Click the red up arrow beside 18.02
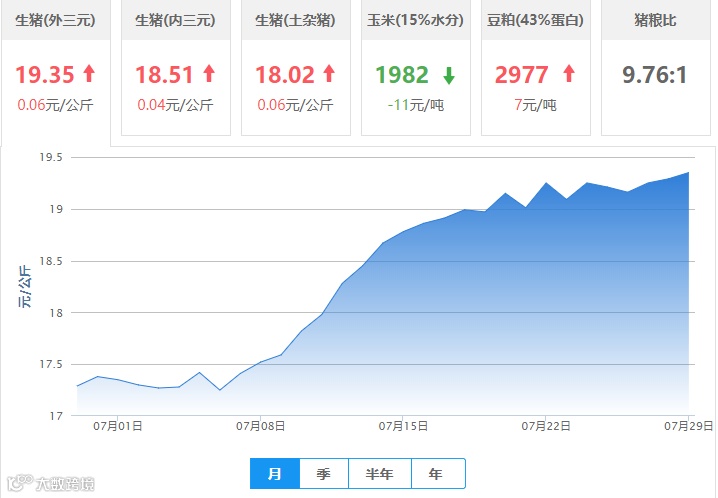Viewport: 718px width, 498px height. (x=329, y=74)
